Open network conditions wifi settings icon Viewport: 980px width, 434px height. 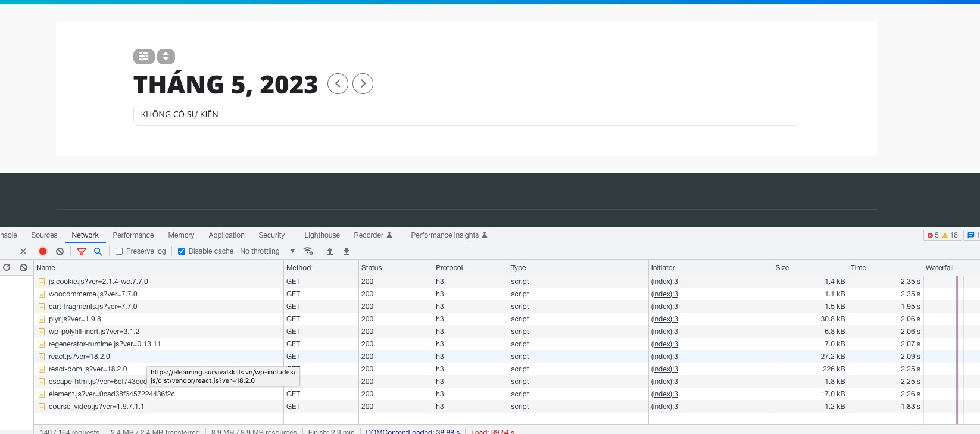(308, 251)
